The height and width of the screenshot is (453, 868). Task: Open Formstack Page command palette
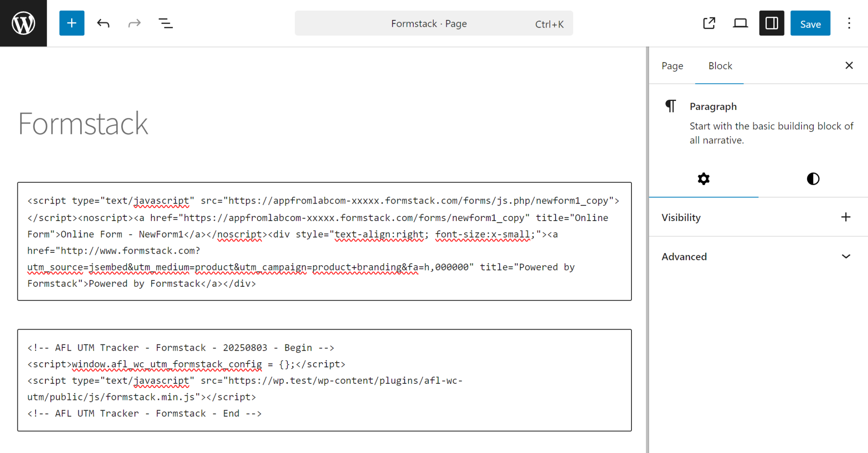tap(434, 23)
